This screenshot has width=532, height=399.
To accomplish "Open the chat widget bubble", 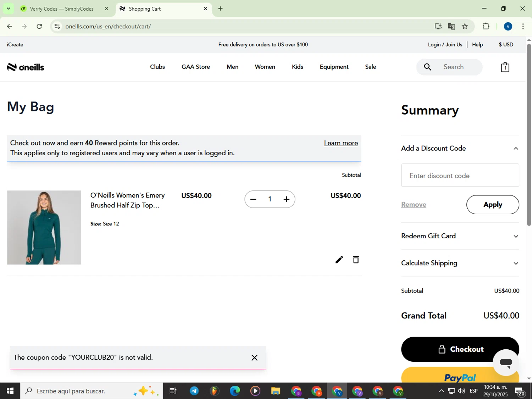I will point(506,362).
